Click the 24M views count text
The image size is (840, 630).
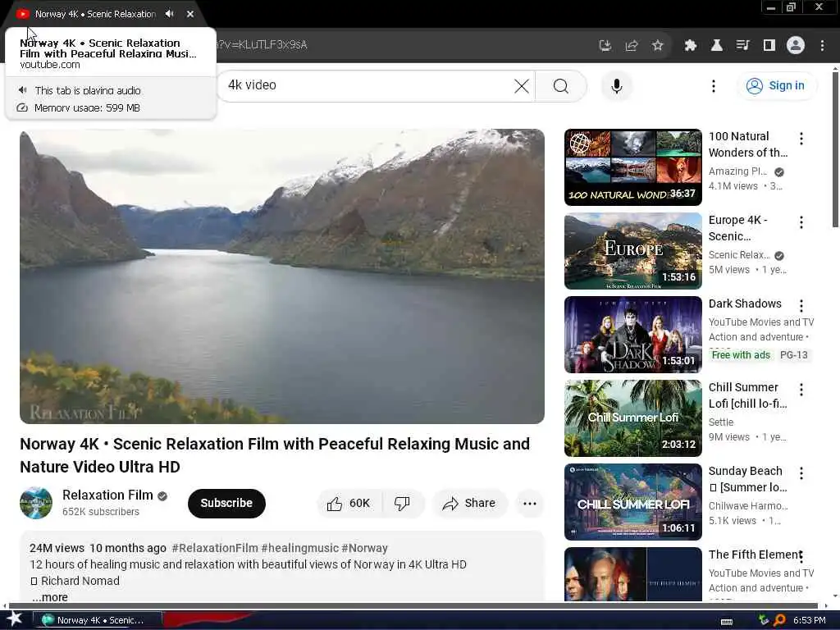click(57, 548)
